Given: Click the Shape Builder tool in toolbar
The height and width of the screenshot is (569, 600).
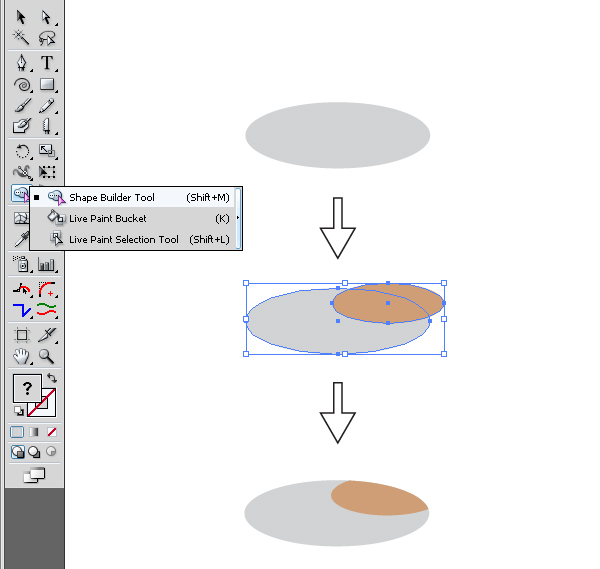Looking at the screenshot, I should [21, 194].
